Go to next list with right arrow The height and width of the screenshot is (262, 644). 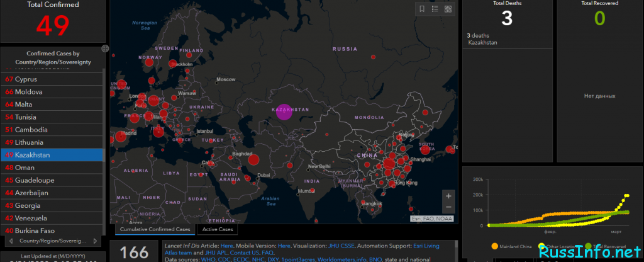[x=96, y=241]
